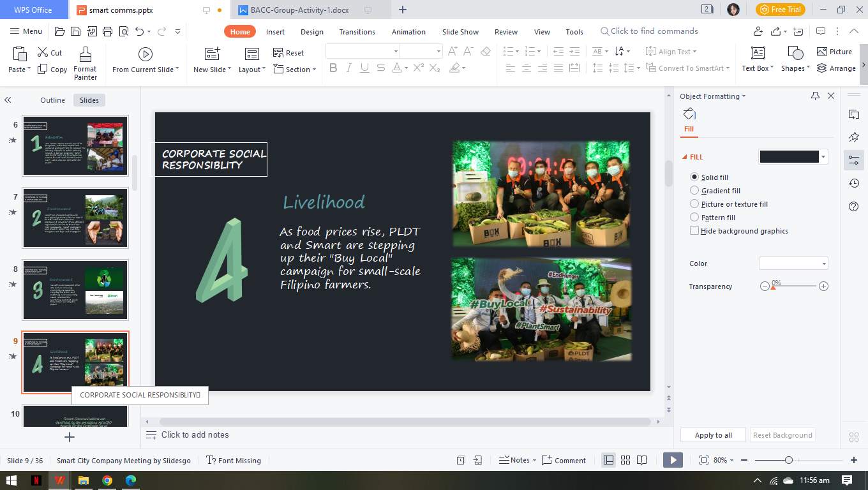Switch to Reading view icon

click(641, 460)
